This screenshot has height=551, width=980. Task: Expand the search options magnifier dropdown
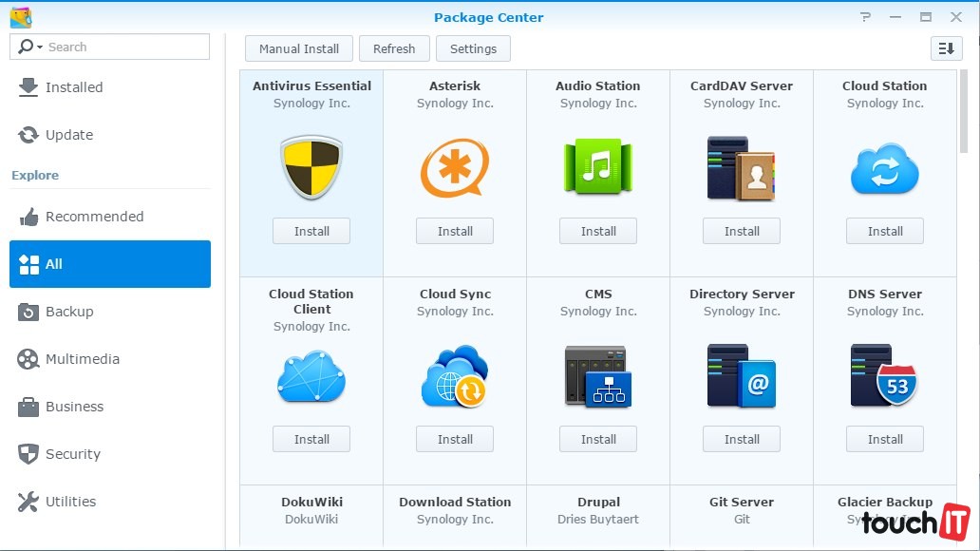[x=28, y=47]
